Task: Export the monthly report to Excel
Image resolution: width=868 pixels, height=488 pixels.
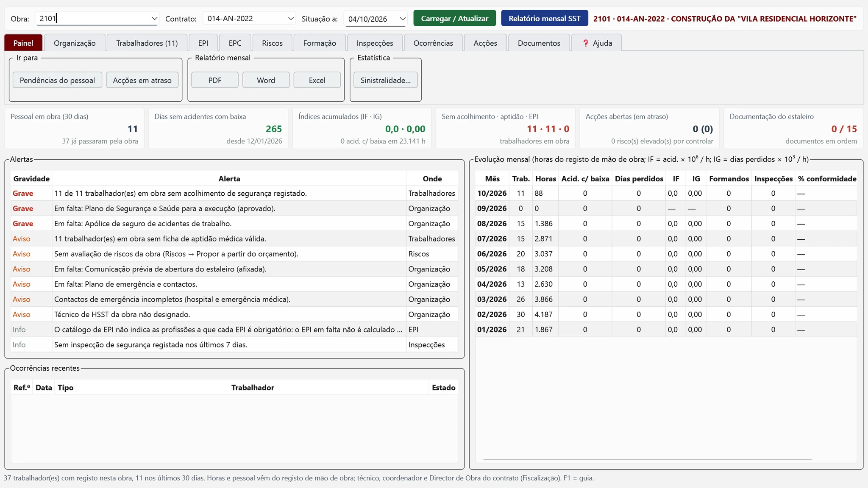Action: pos(317,80)
